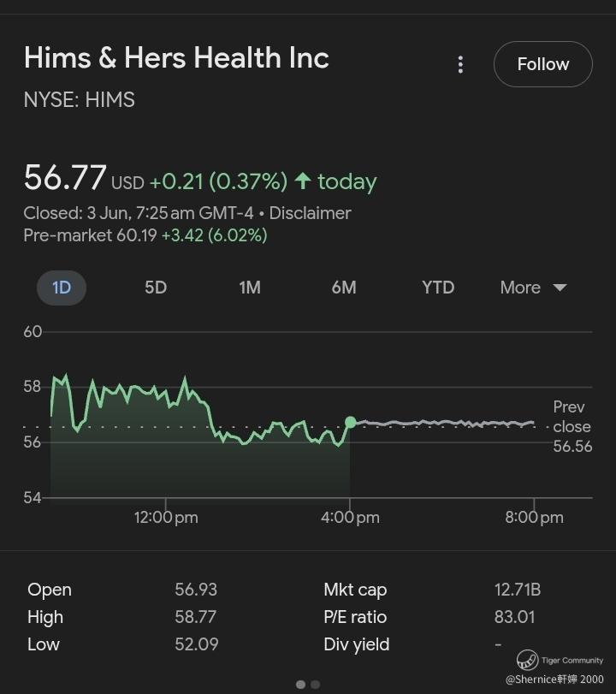616x694 pixels.
Task: Expand the More time ranges dropdown
Action: [x=533, y=288]
